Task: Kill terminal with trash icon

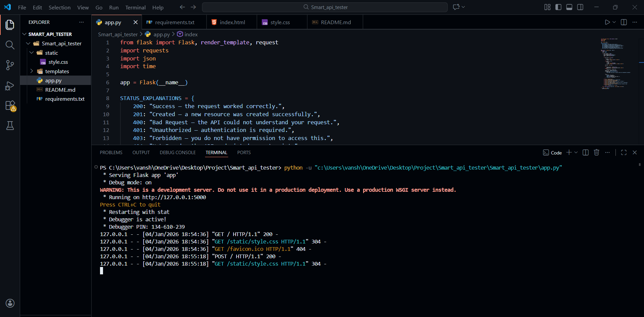Action: [596, 152]
